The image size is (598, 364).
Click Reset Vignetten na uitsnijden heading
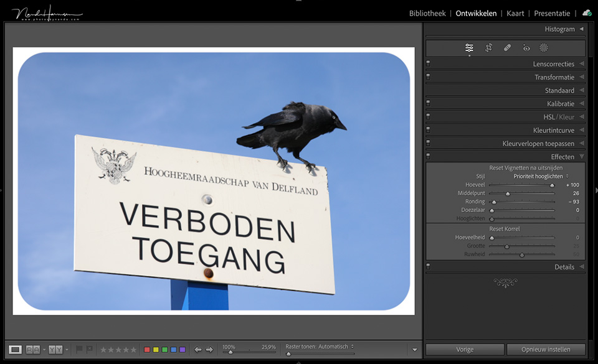click(526, 167)
